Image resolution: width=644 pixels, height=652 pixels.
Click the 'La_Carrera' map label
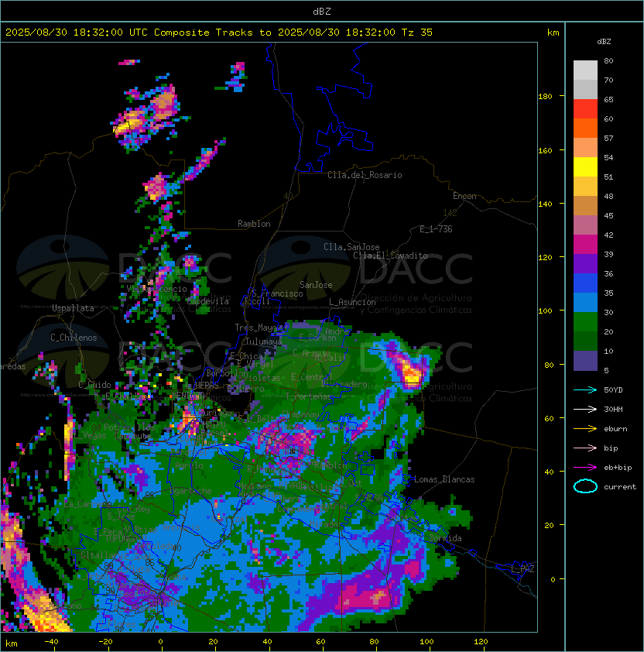click(x=87, y=504)
